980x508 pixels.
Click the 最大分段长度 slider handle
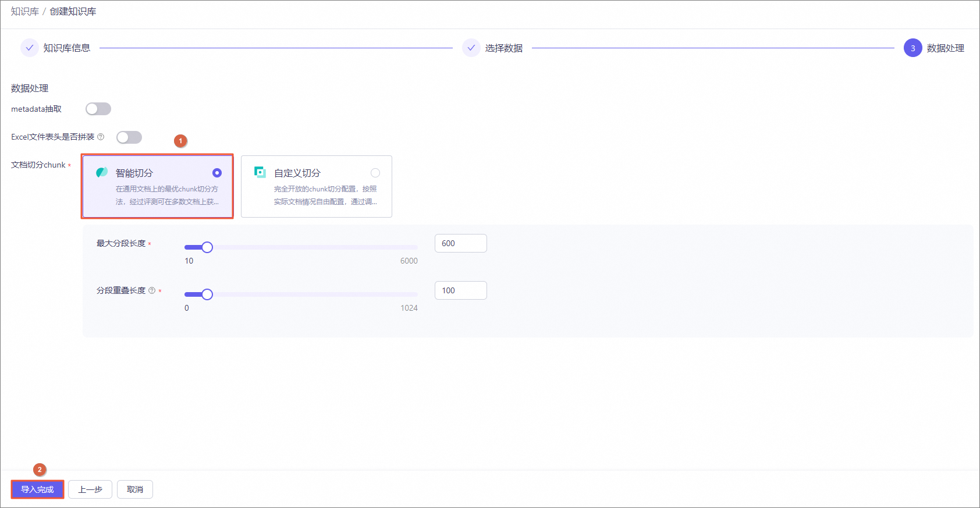207,247
